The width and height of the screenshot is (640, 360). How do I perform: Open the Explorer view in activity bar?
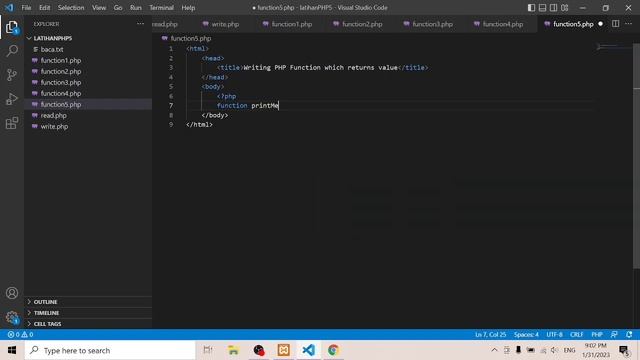[x=12, y=27]
